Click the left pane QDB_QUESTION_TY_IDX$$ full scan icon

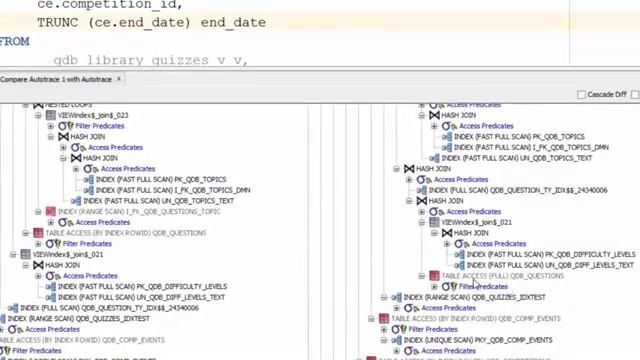(x=13, y=308)
